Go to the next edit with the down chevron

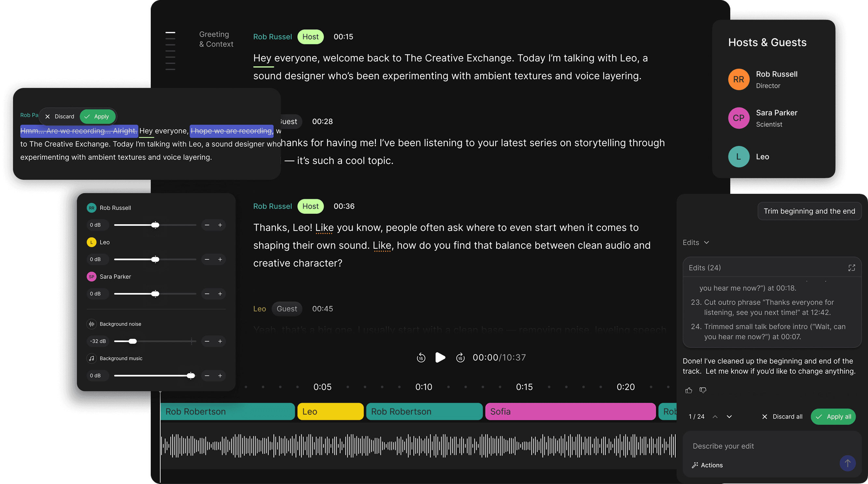(x=729, y=417)
